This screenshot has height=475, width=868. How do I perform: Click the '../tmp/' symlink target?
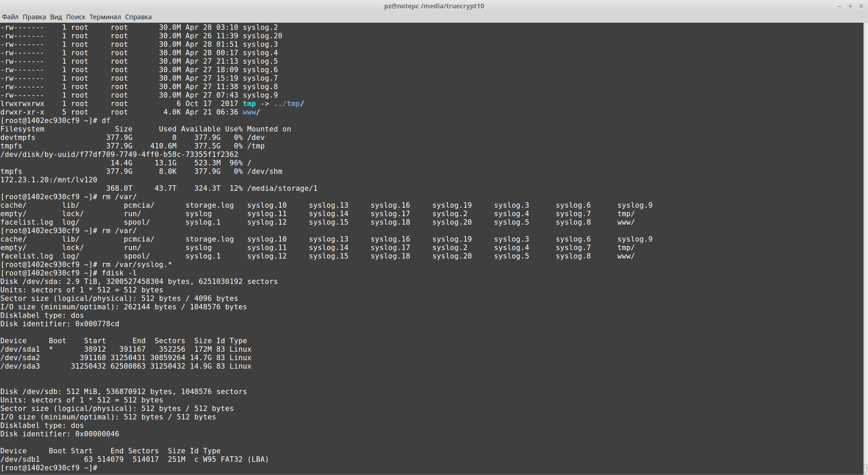point(289,104)
